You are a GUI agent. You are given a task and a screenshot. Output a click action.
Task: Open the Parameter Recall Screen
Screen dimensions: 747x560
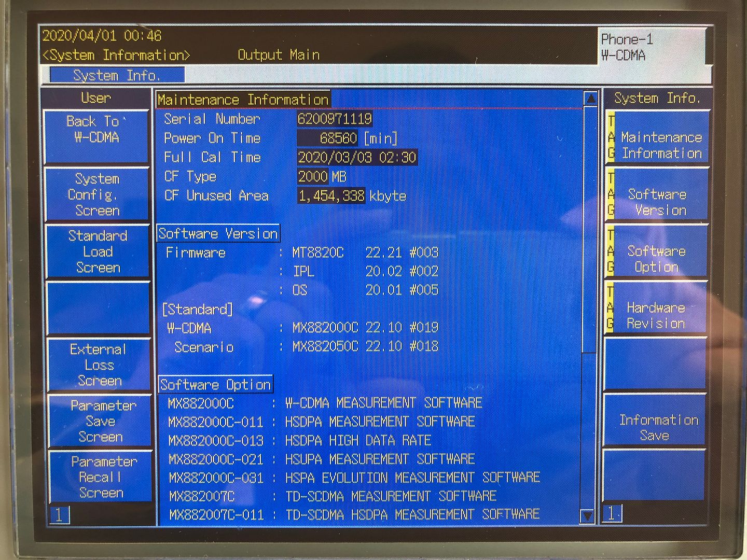point(101,477)
